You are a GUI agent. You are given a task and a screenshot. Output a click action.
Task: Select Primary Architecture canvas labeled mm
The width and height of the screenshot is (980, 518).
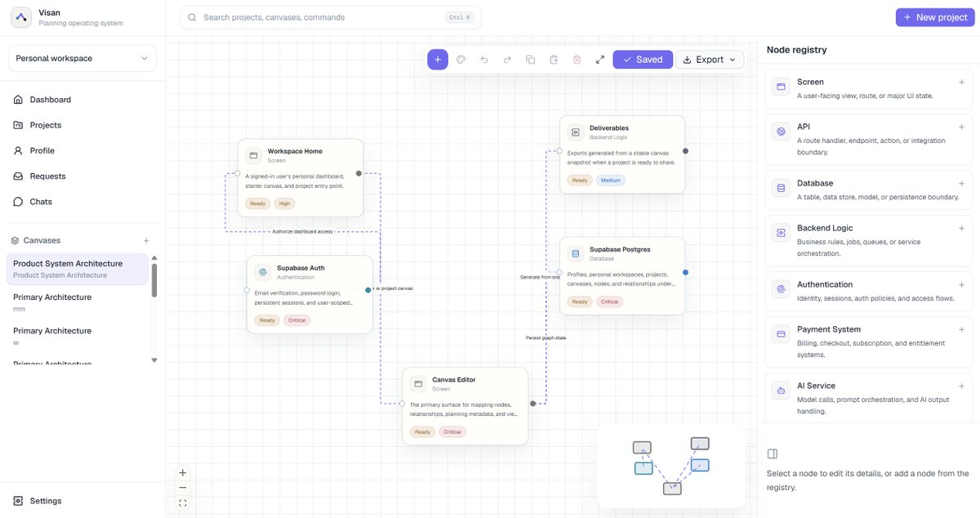(x=78, y=302)
